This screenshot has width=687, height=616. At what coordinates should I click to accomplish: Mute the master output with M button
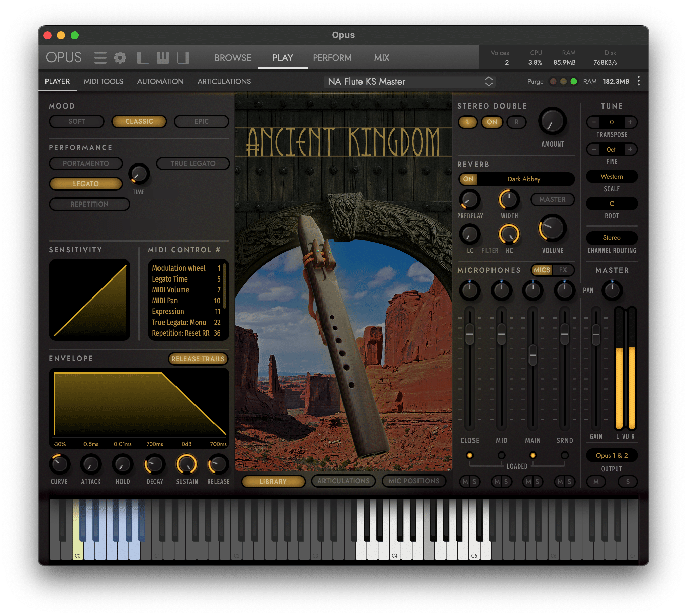[596, 482]
